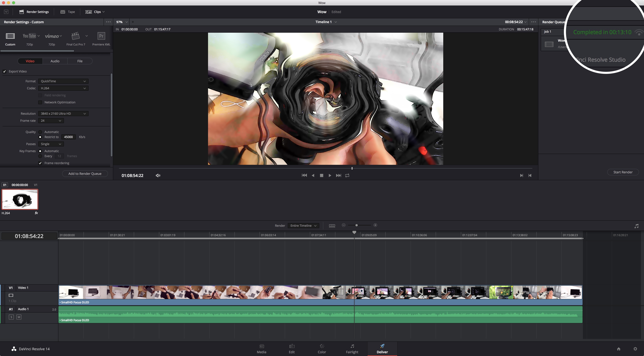Open Render Entire Timeline dropdown
The image size is (644, 356).
(303, 225)
